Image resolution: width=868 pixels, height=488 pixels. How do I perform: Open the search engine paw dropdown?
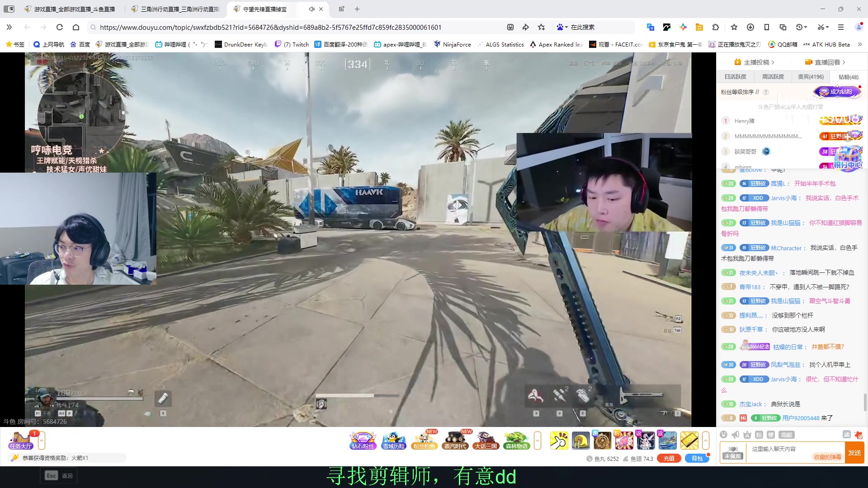pos(562,27)
